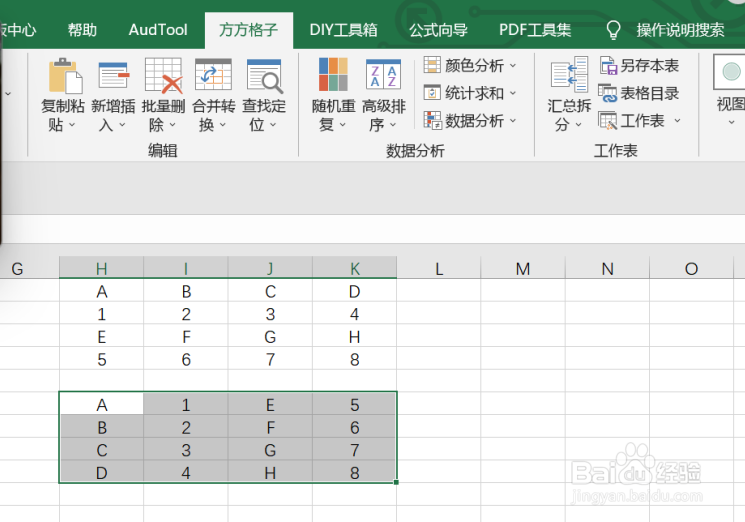Click the 复制粘贴 clipboard icon
This screenshot has height=522, width=745.
click(65, 75)
